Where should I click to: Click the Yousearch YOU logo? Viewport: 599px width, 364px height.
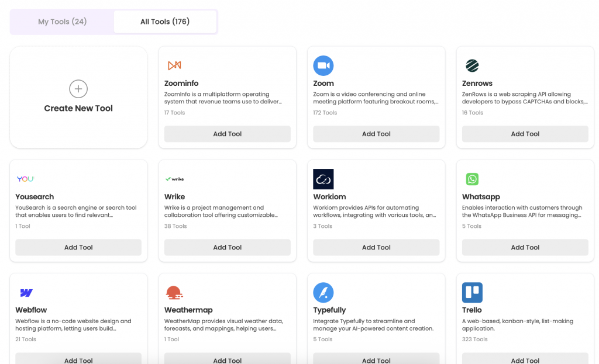coord(26,179)
